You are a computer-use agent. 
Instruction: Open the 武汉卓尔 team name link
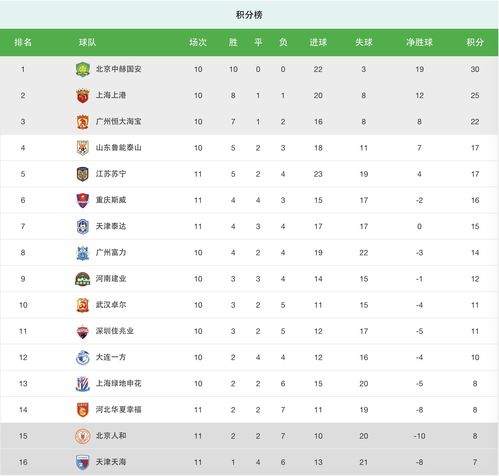(111, 305)
